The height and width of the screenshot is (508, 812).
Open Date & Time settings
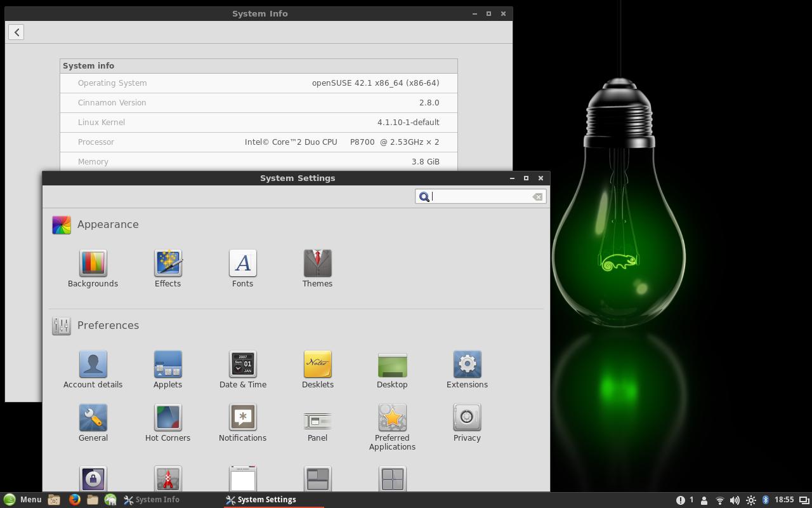click(242, 364)
